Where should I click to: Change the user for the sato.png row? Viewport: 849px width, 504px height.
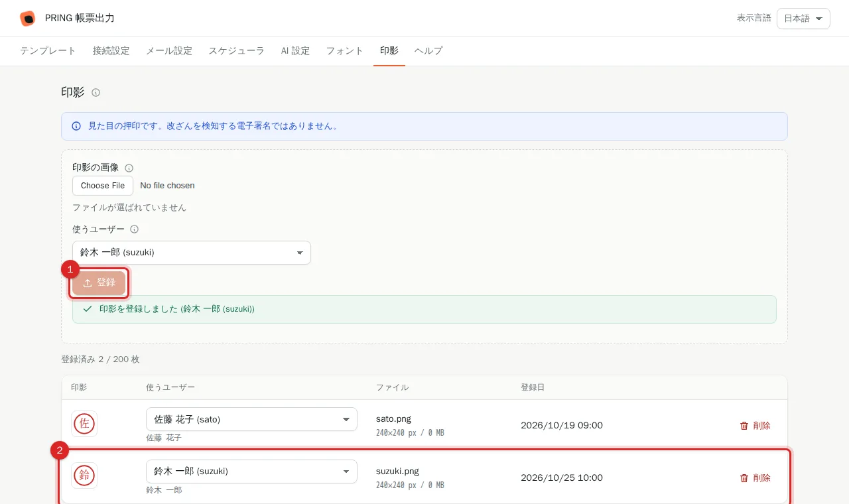click(x=251, y=419)
